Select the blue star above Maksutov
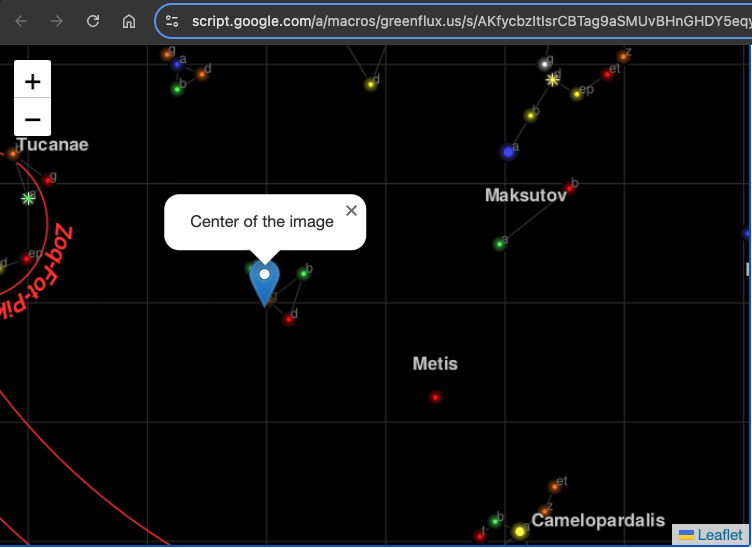This screenshot has height=548, width=752. pos(508,152)
